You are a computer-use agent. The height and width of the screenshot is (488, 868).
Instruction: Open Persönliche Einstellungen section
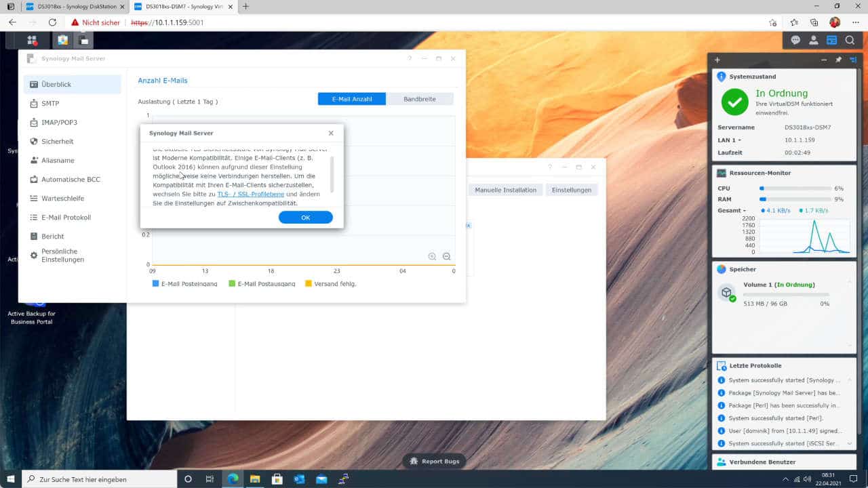(72, 256)
